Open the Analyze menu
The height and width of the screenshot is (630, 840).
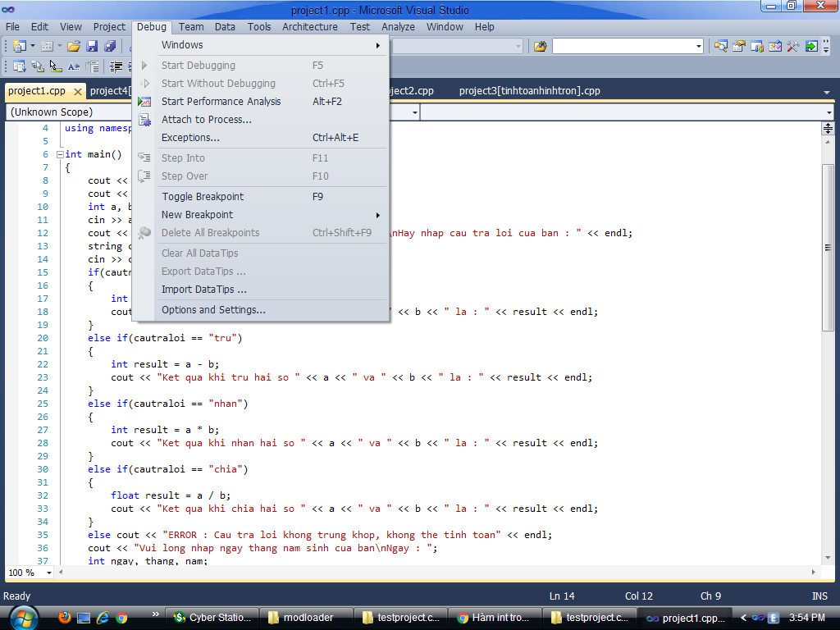398,27
